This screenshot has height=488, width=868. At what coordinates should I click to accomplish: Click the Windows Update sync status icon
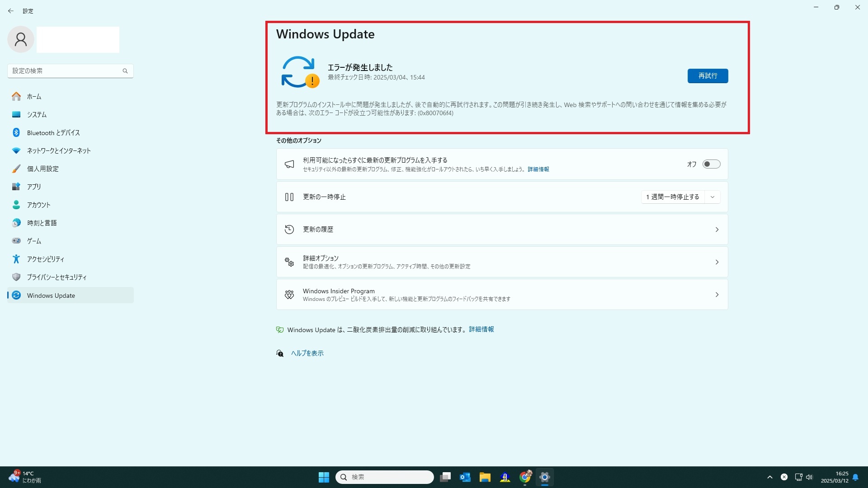299,72
